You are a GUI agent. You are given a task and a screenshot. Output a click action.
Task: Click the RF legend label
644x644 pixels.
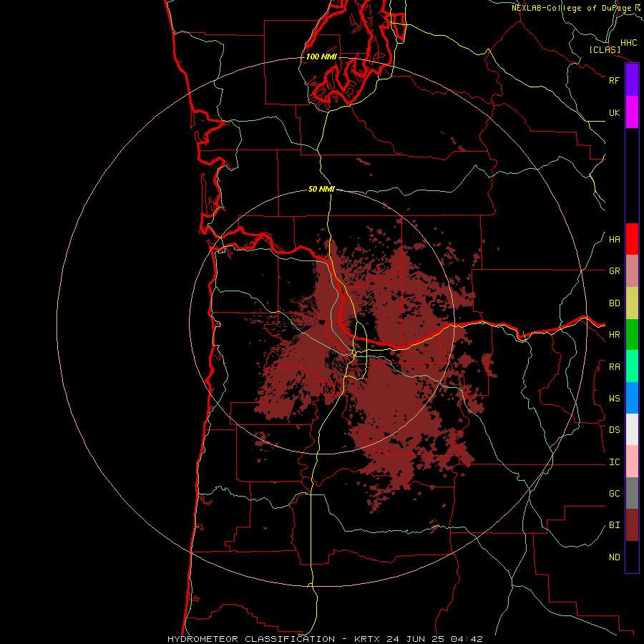(x=614, y=80)
